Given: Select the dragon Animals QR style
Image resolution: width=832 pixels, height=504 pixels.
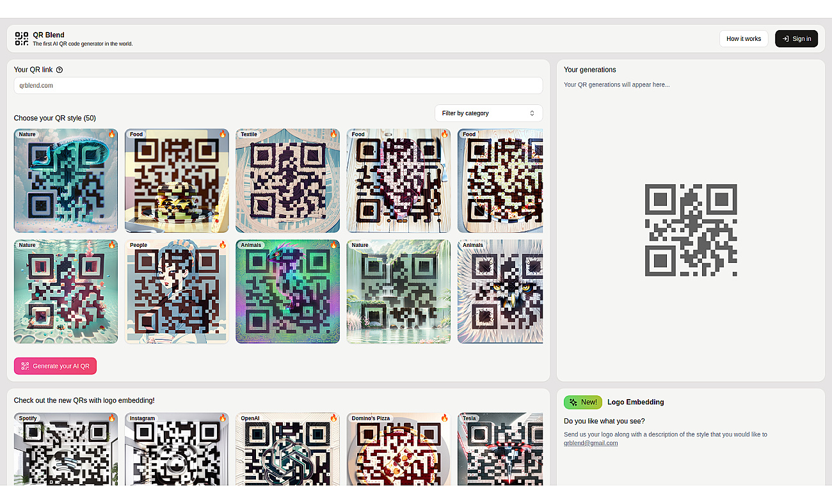Looking at the screenshot, I should coord(288,292).
